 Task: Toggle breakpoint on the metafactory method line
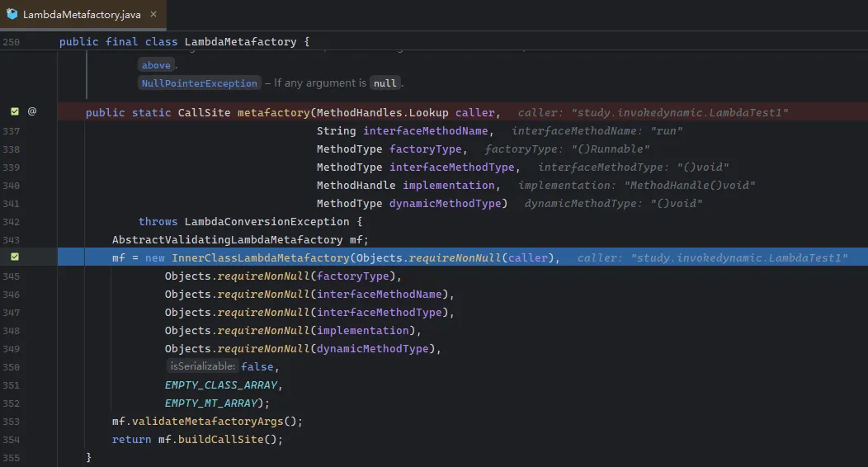point(15,111)
